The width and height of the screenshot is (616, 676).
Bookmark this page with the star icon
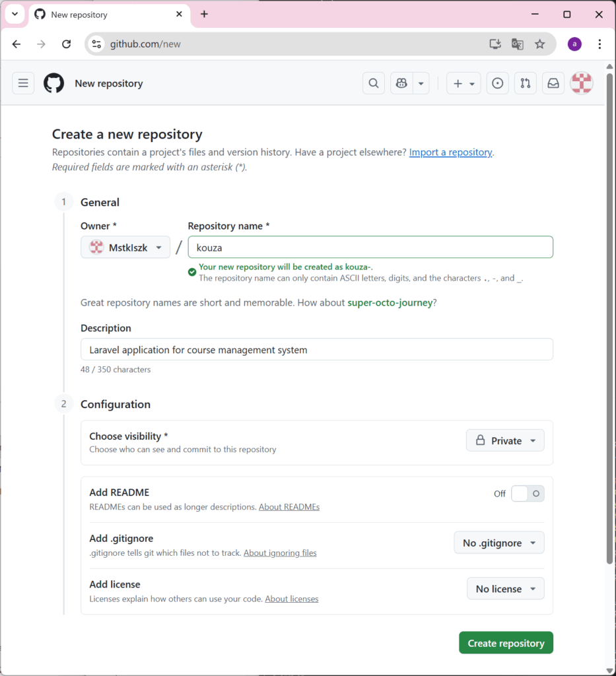pos(539,44)
